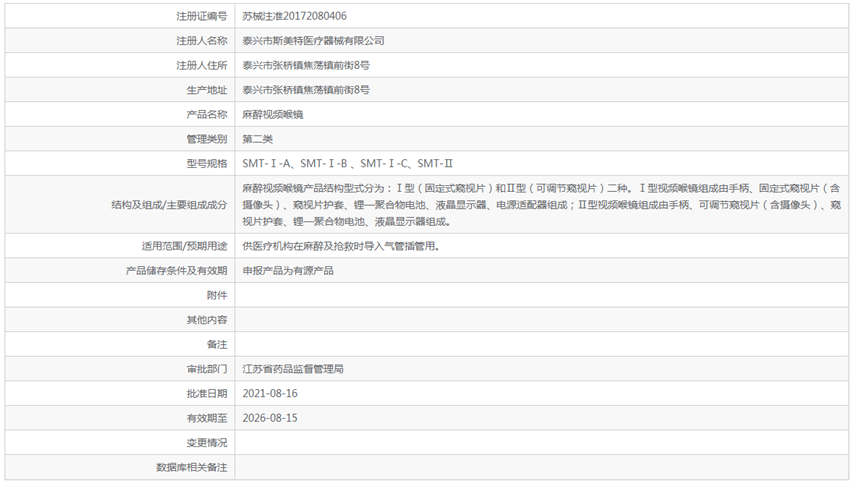Screen dimensions: 850x483
Task: Click the label 注册人名称
Action: [x=202, y=41]
